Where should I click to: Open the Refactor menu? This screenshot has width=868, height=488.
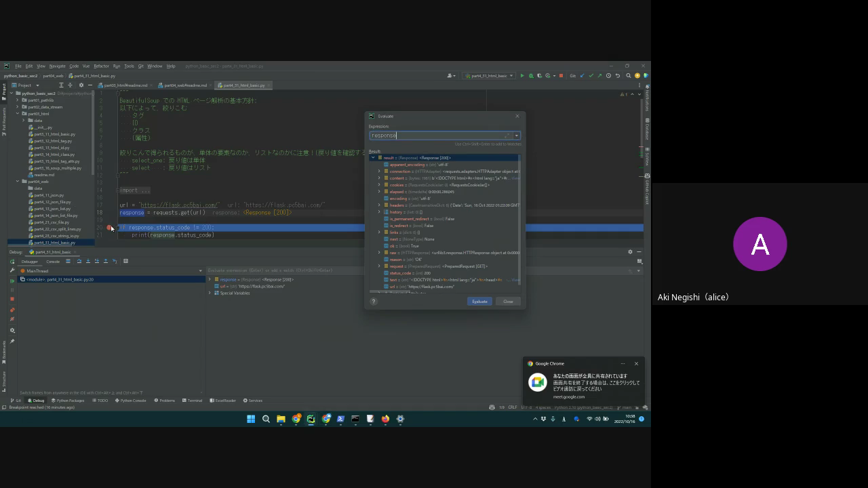coord(101,66)
